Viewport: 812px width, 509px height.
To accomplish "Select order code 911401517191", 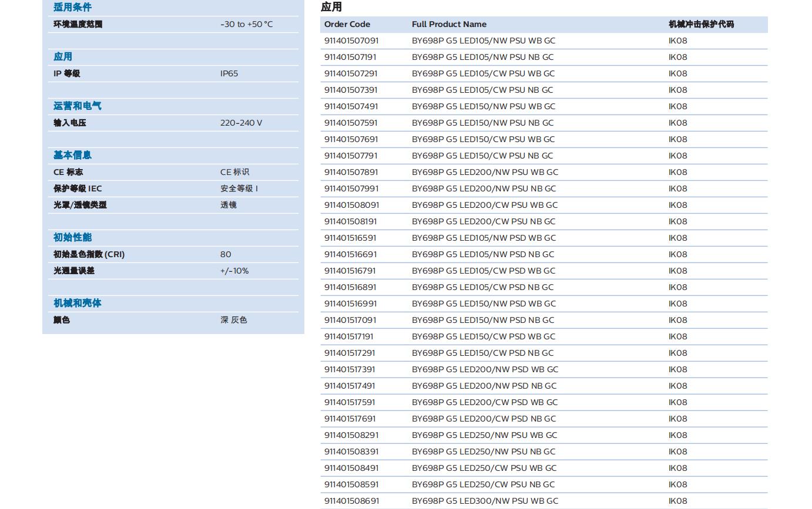I will (x=349, y=336).
